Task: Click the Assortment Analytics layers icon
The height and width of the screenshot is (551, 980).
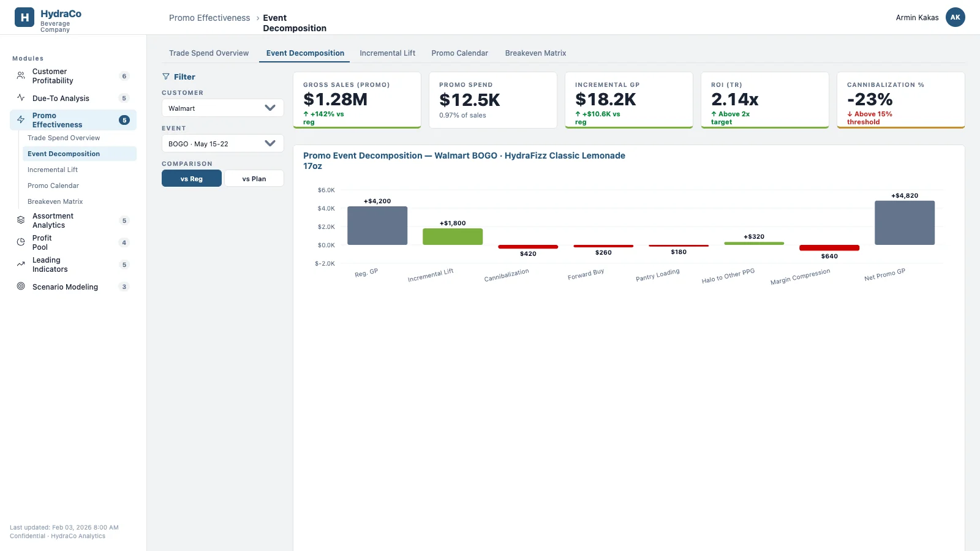Action: [x=21, y=220]
